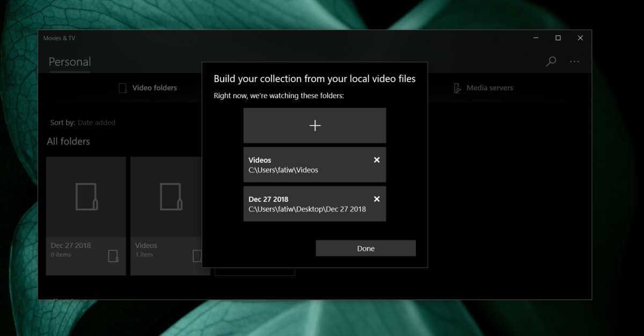Click the Video folders icon
644x336 pixels.
click(122, 88)
